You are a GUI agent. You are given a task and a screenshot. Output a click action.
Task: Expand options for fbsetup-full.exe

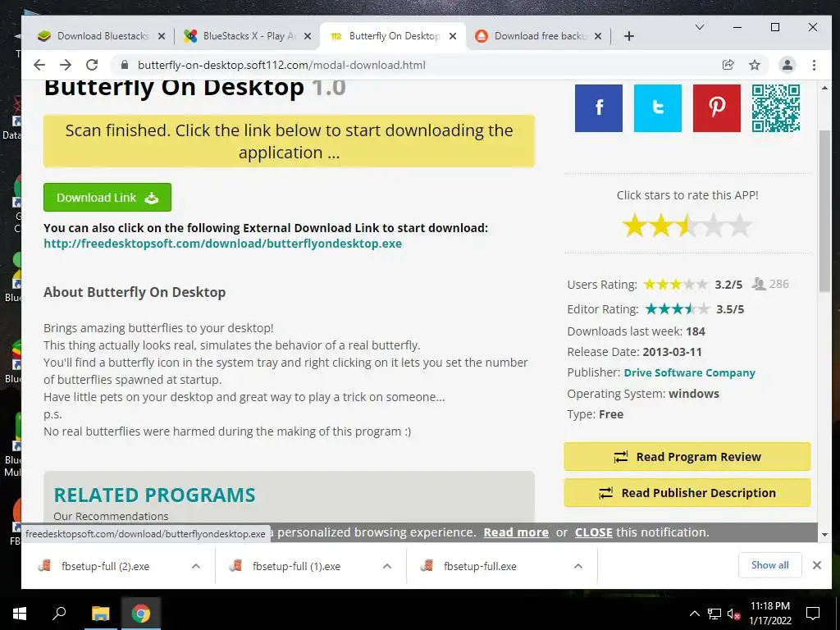[578, 566]
